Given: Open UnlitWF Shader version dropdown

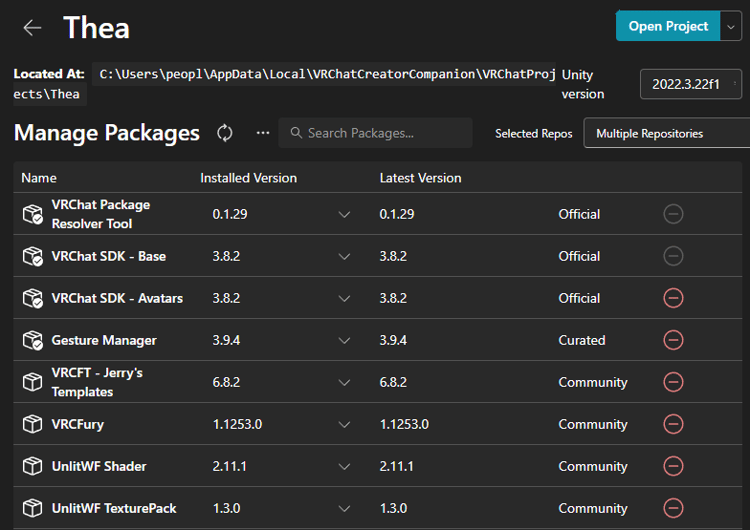Looking at the screenshot, I should [x=344, y=466].
